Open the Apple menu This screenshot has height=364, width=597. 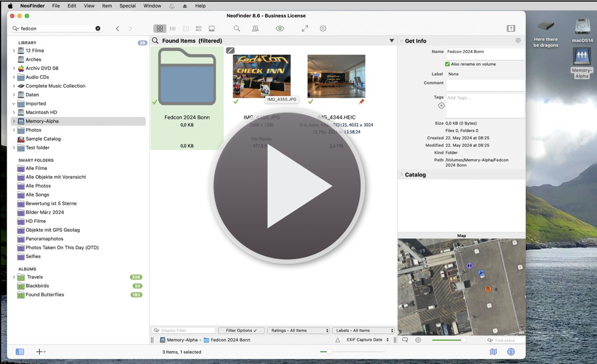[10, 6]
